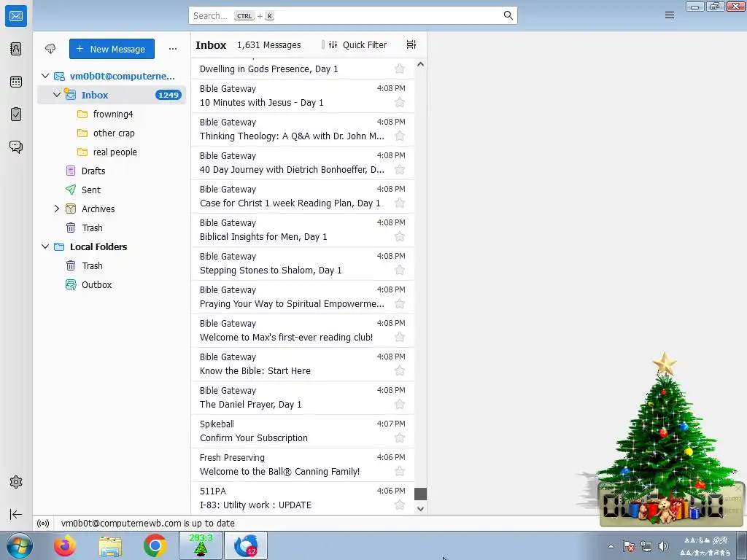Star The Daniel Prayer message

tap(400, 404)
